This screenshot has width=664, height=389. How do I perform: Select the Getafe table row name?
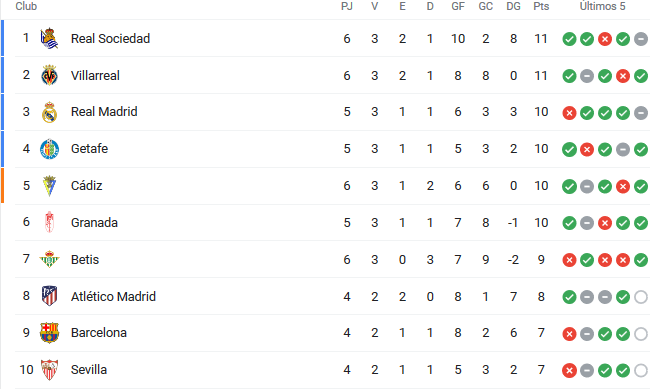pyautogui.click(x=89, y=149)
